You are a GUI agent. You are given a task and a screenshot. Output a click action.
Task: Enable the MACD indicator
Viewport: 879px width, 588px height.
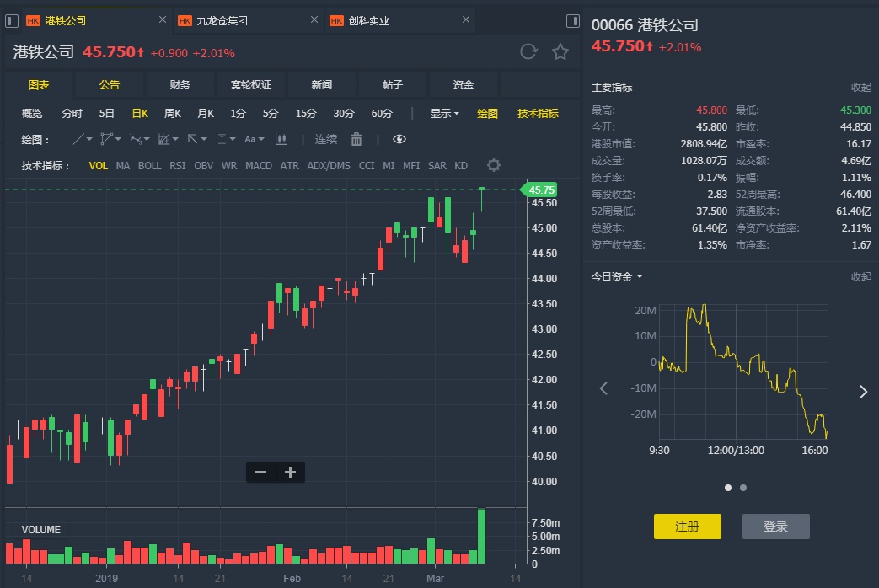pyautogui.click(x=259, y=166)
